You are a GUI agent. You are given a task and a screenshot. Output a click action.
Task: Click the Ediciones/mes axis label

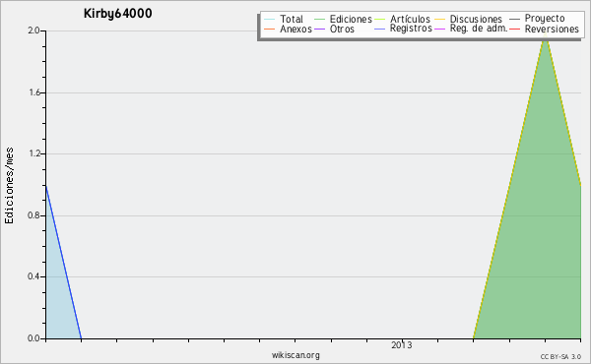click(9, 186)
